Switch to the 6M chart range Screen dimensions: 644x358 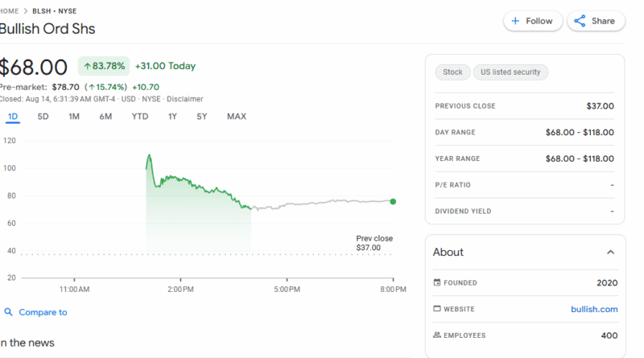point(105,117)
